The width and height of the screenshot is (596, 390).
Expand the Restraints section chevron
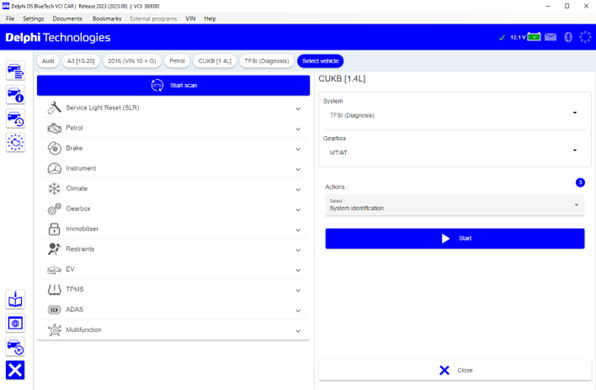click(298, 250)
